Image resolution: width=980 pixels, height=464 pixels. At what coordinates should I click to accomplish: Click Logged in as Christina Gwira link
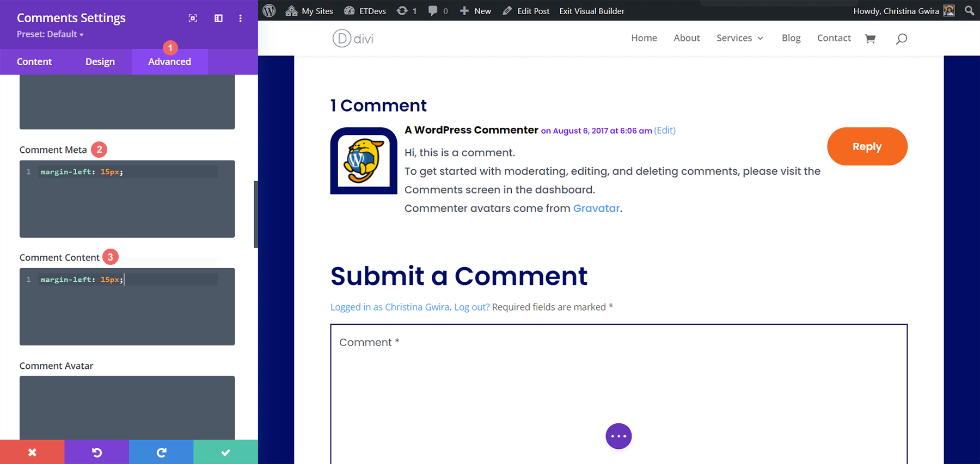(x=390, y=307)
